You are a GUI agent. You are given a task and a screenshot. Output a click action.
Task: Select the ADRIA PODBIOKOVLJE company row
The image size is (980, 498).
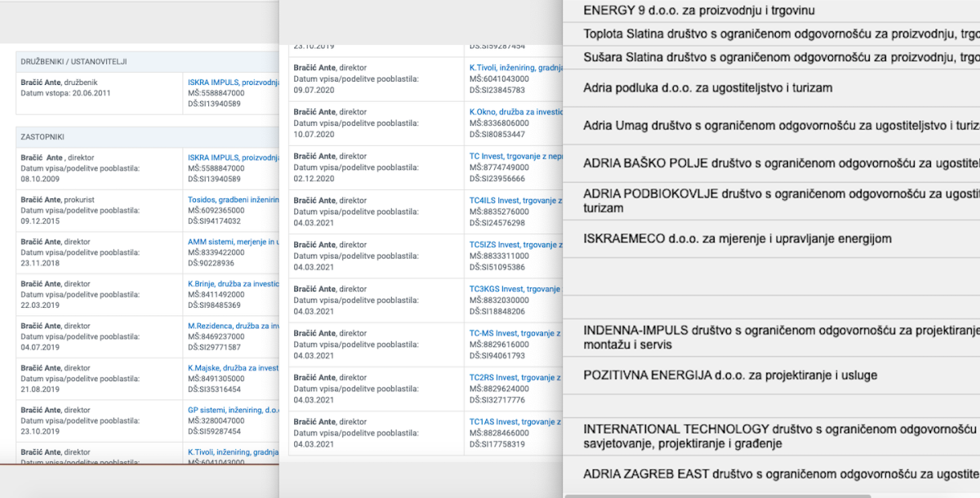(772, 201)
